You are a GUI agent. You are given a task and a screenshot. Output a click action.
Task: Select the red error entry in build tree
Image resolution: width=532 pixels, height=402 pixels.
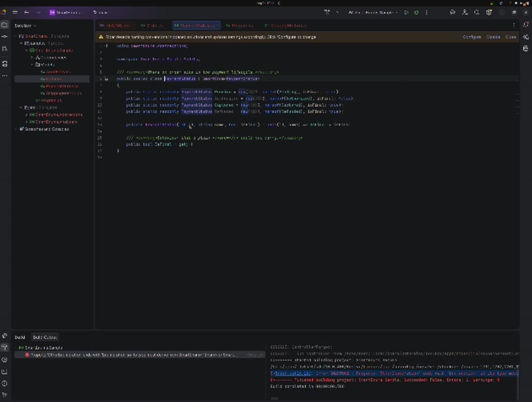point(139,355)
